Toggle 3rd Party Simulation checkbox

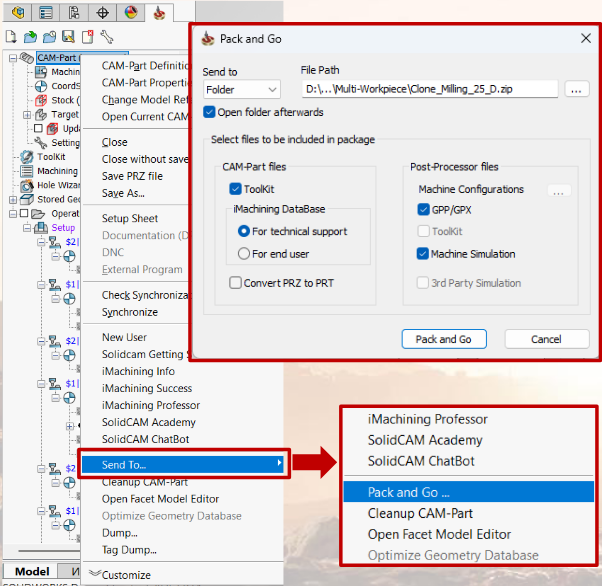423,283
